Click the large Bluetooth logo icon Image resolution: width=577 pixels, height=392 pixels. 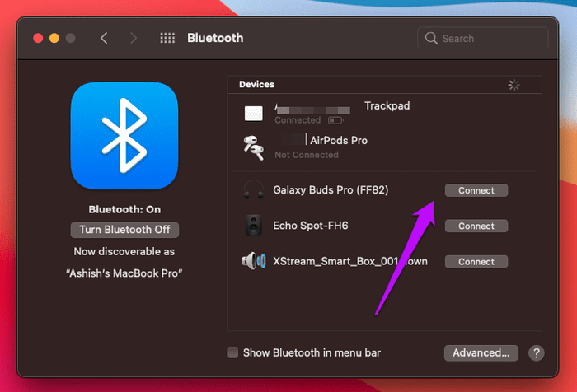(x=124, y=135)
